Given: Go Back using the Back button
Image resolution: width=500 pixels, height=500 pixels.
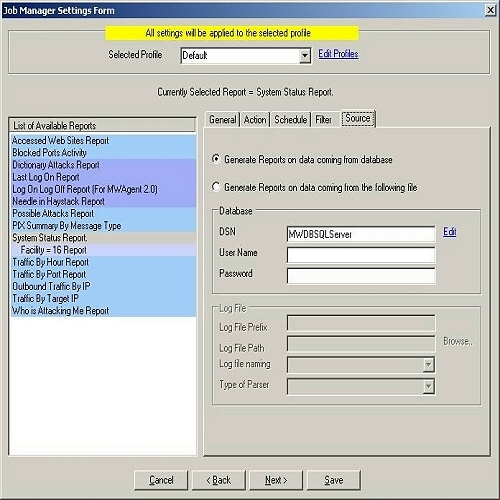Looking at the screenshot, I should [219, 480].
